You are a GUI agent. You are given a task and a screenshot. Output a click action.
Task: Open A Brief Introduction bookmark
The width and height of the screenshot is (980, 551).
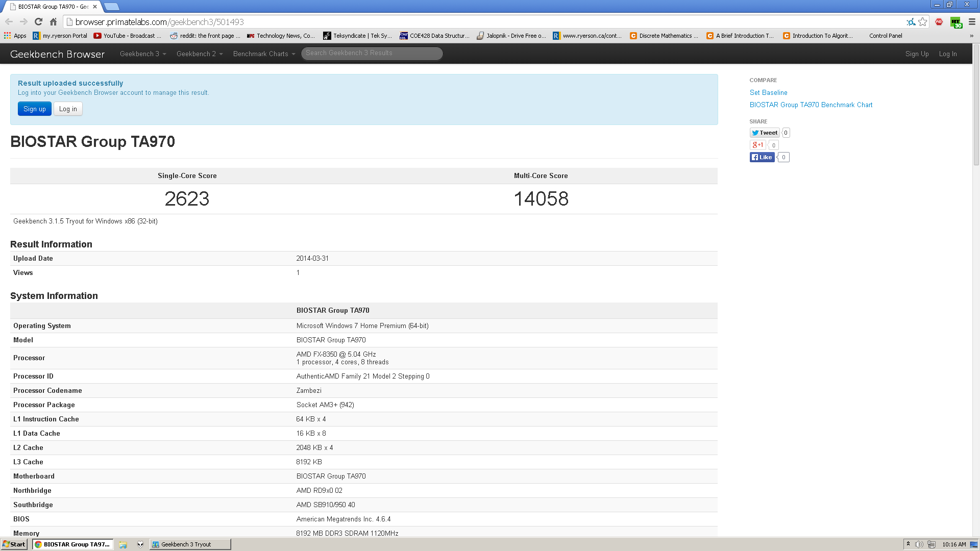click(x=740, y=36)
